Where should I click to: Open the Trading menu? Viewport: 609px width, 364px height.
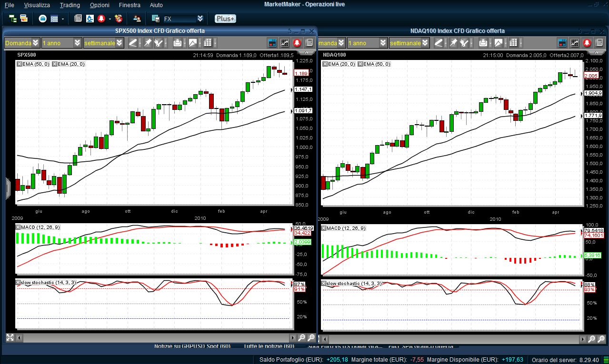(70, 5)
